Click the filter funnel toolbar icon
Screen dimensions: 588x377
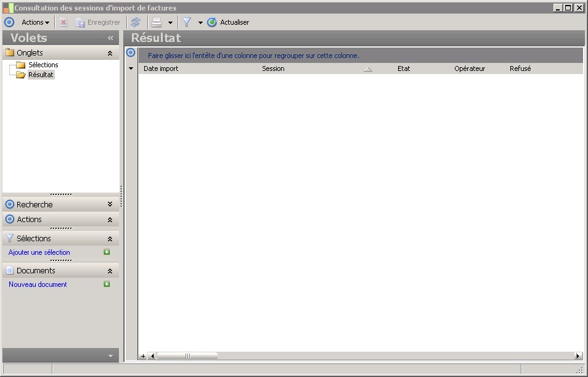187,23
